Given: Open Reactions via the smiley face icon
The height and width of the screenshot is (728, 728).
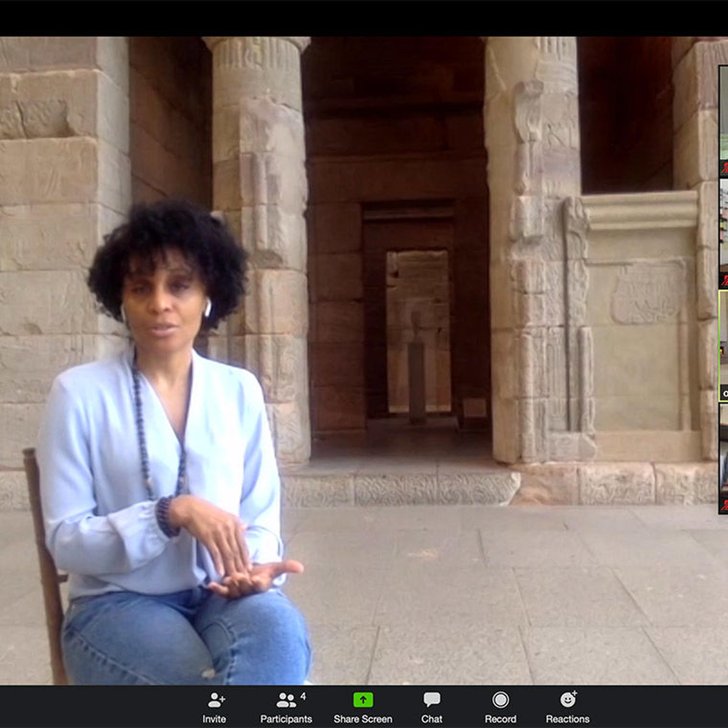Looking at the screenshot, I should pos(567,700).
